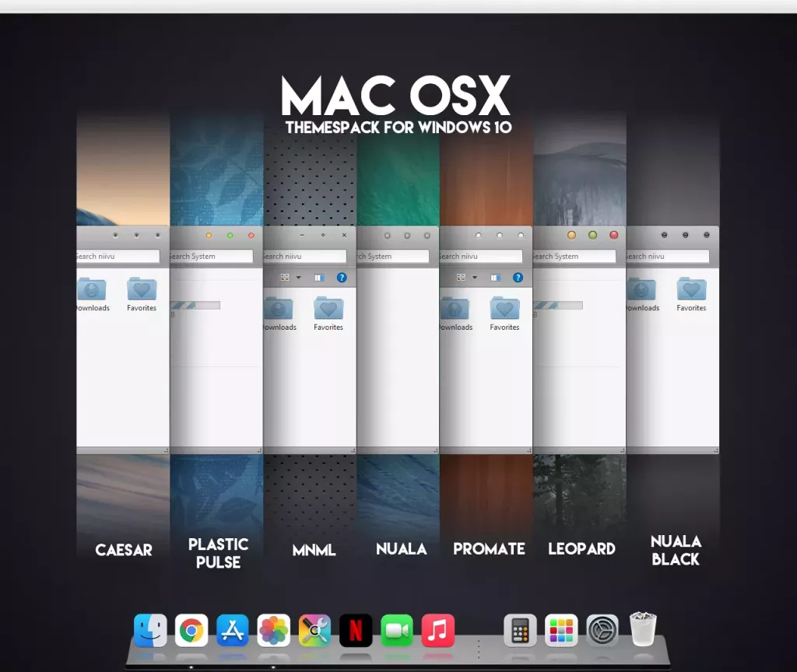This screenshot has width=797, height=672.
Task: Click the Help button in the Promate window
Action: click(518, 277)
